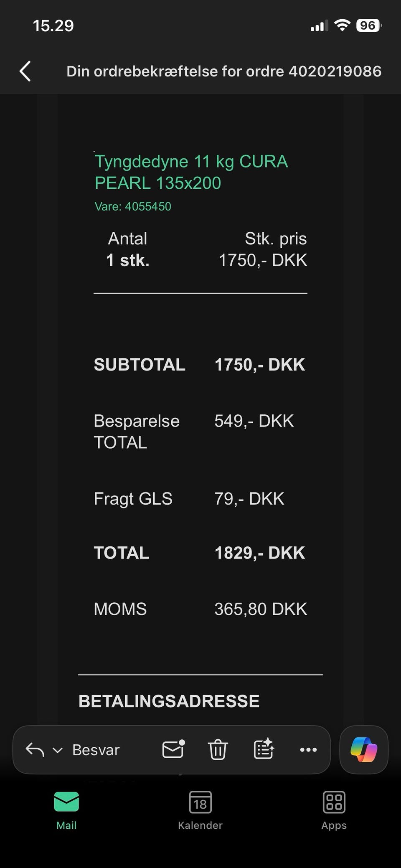Screen dimensions: 401x868
Task: Tap the order confirmation subject header
Action: (x=224, y=71)
